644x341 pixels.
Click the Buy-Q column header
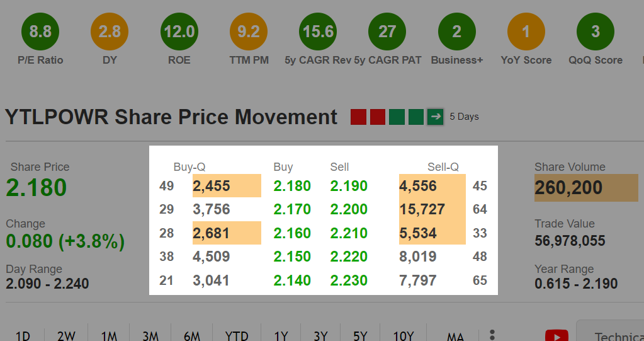pyautogui.click(x=189, y=167)
